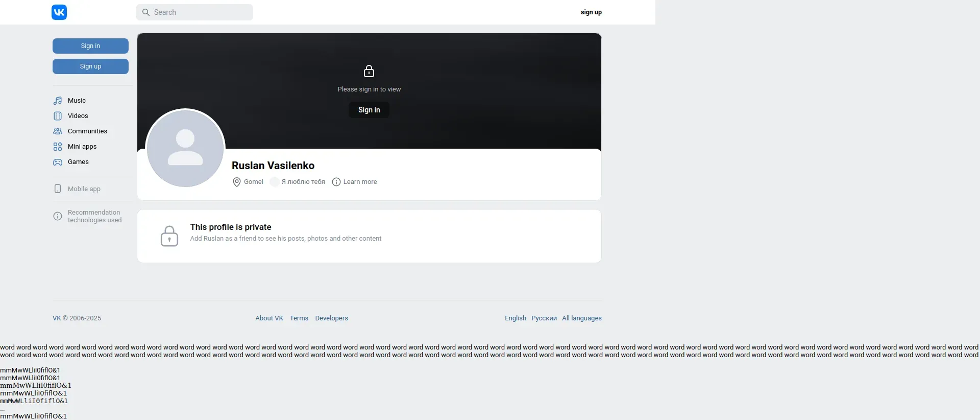Click the Gomel location pin icon
This screenshot has width=980, height=420.
coord(237,182)
